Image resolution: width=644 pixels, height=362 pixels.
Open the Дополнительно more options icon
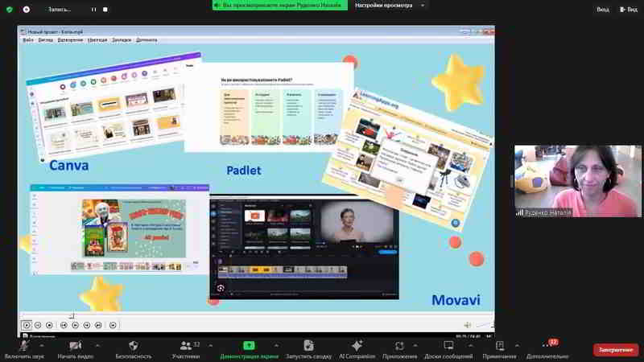[547, 346]
